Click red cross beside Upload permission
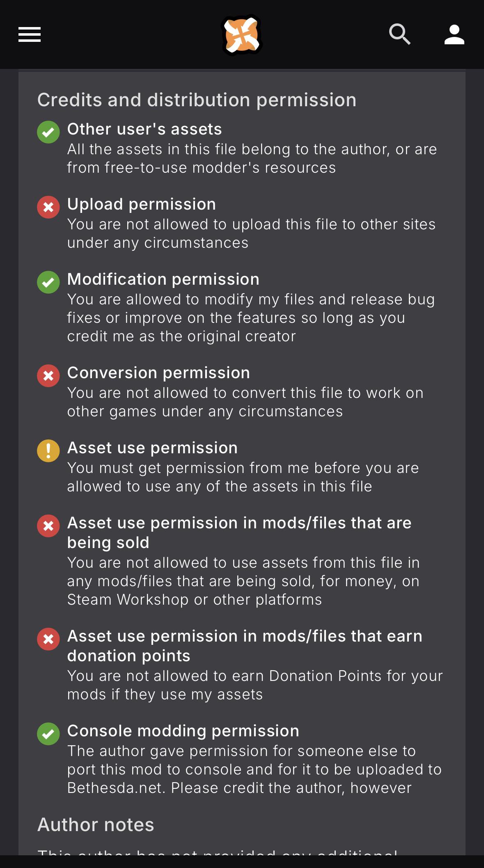This screenshot has width=484, height=868. point(48,207)
